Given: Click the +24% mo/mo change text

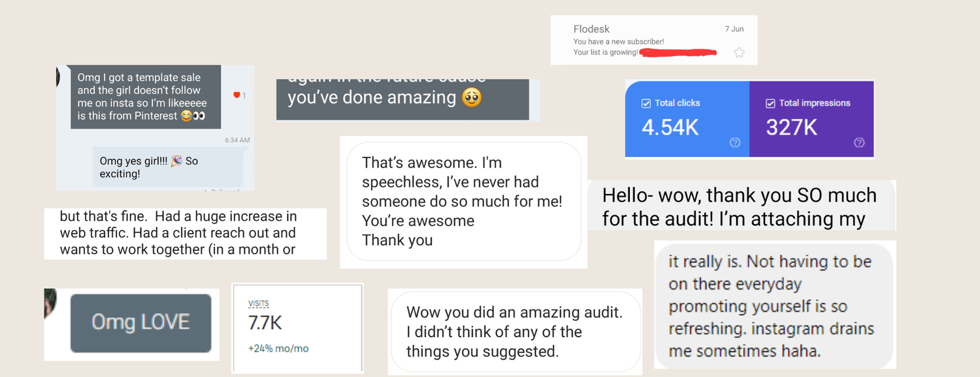Looking at the screenshot, I should 278,348.
